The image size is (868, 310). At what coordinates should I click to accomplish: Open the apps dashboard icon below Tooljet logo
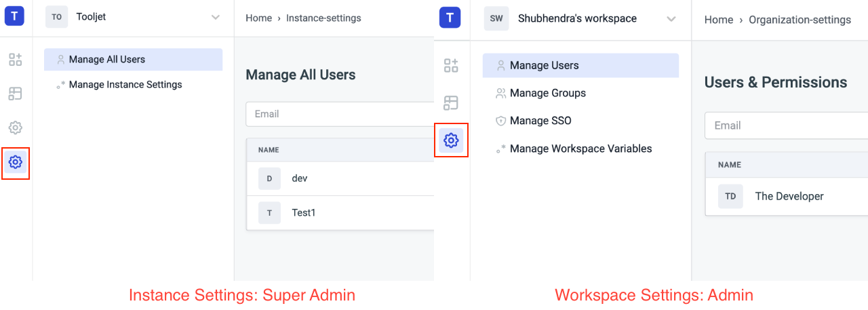tap(16, 60)
